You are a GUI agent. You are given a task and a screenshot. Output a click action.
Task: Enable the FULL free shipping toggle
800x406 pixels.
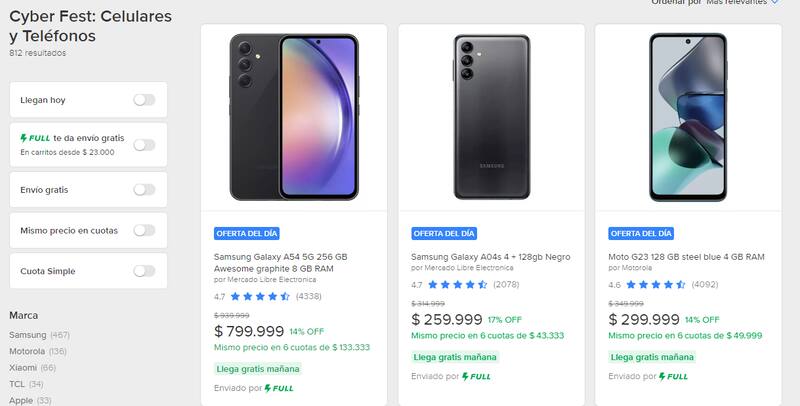click(144, 144)
